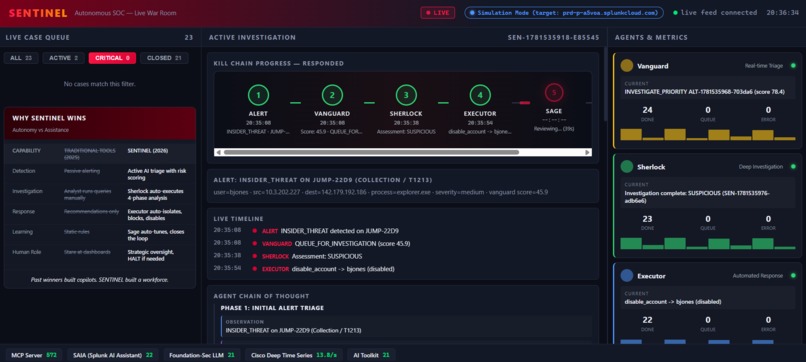
Task: Click the live feed connected status
Action: [x=715, y=13]
